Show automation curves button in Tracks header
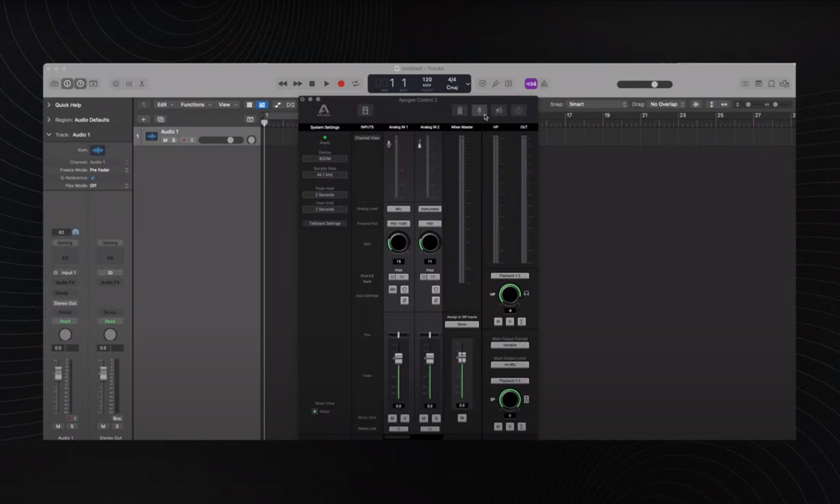 [x=278, y=105]
